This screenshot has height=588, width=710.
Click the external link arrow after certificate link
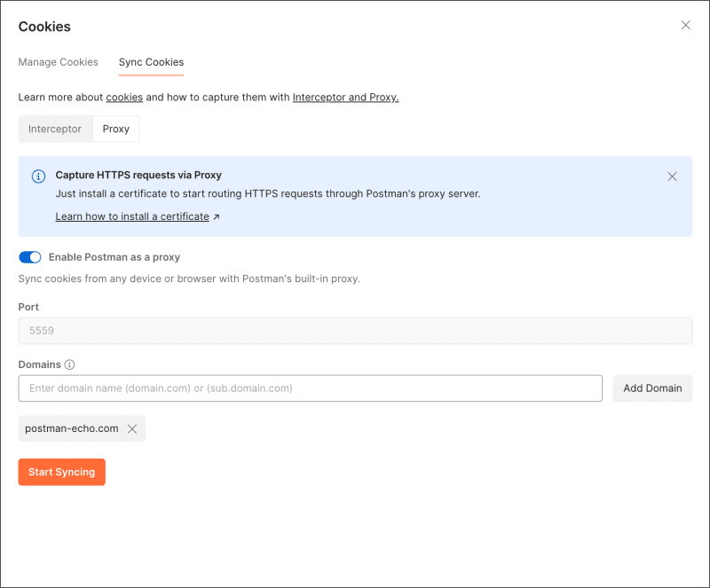pyautogui.click(x=217, y=216)
